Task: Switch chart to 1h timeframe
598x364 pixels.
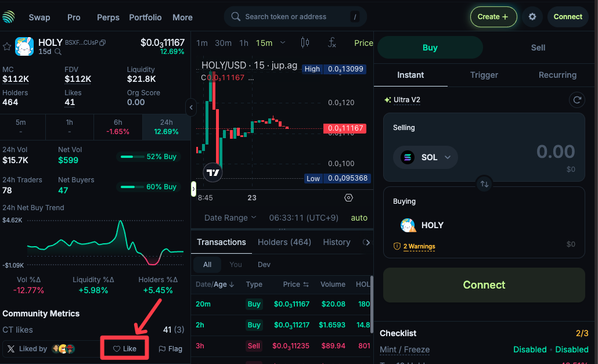Action: [x=244, y=43]
